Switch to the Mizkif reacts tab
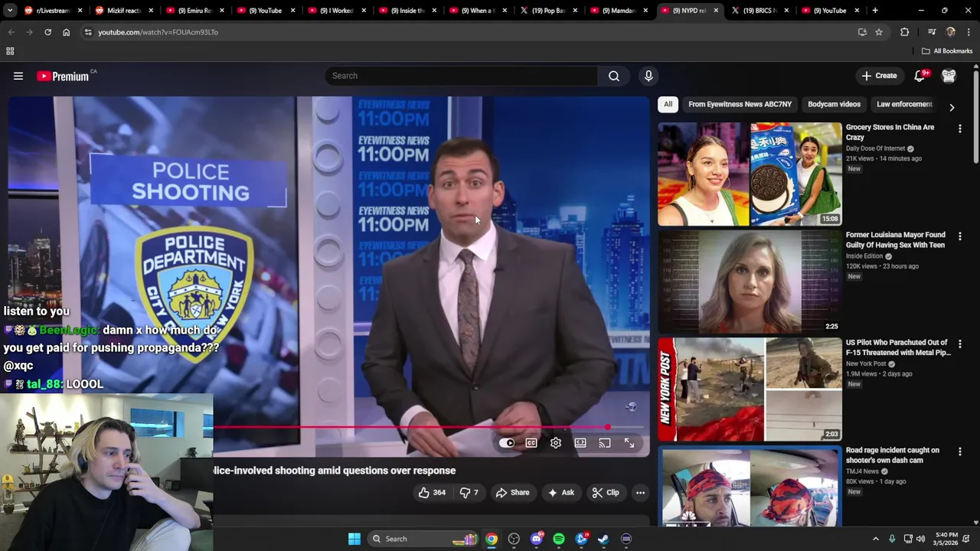 click(x=123, y=11)
